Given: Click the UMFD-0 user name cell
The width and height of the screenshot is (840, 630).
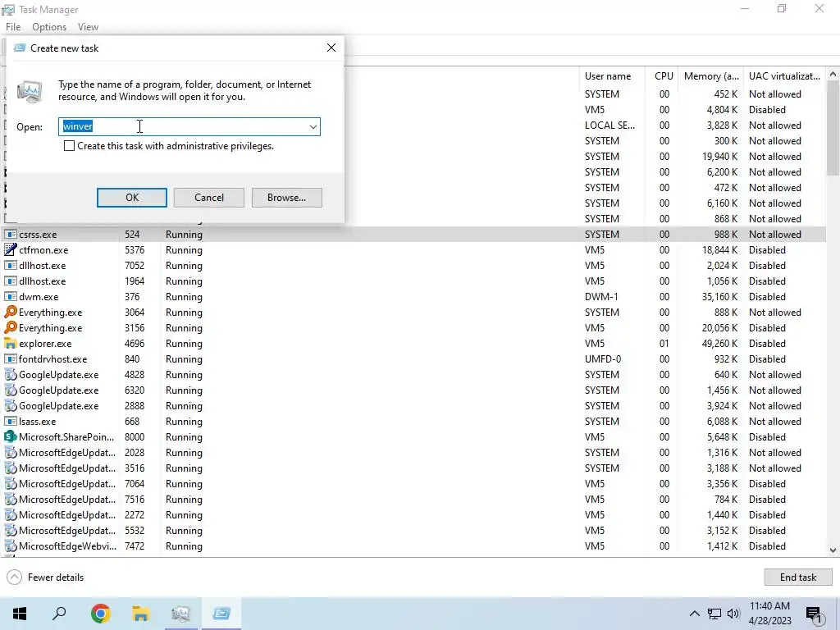Looking at the screenshot, I should pyautogui.click(x=603, y=359).
